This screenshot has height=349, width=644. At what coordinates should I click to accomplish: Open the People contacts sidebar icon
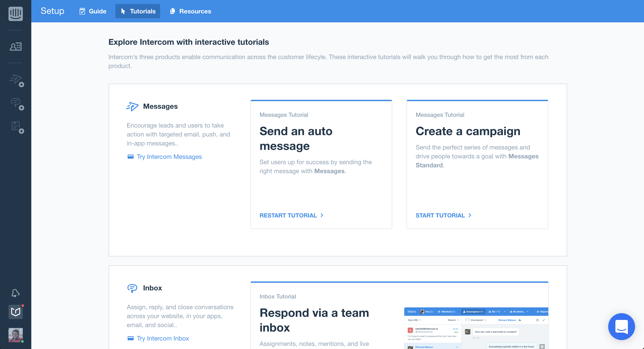(15, 47)
